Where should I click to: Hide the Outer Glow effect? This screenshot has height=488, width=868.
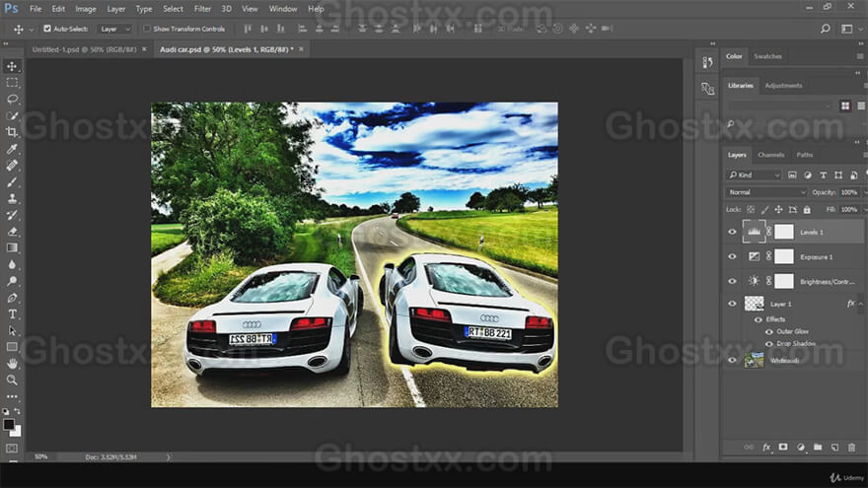[769, 332]
